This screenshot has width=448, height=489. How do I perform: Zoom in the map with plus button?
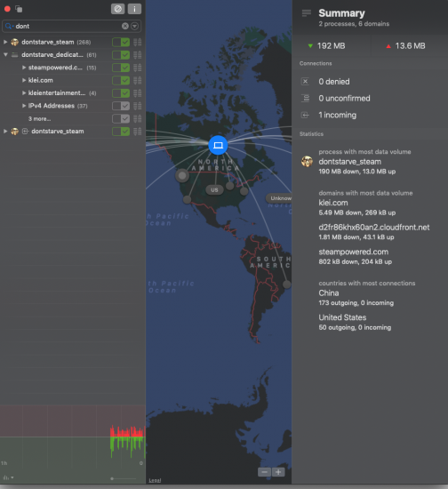(278, 472)
